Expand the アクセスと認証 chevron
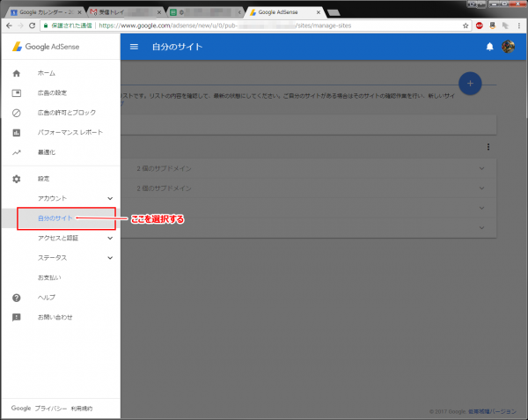The image size is (528, 420). (109, 238)
